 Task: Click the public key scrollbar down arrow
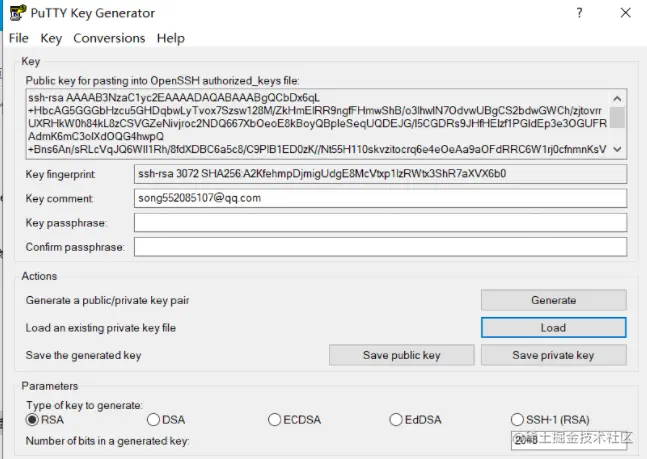[x=617, y=149]
